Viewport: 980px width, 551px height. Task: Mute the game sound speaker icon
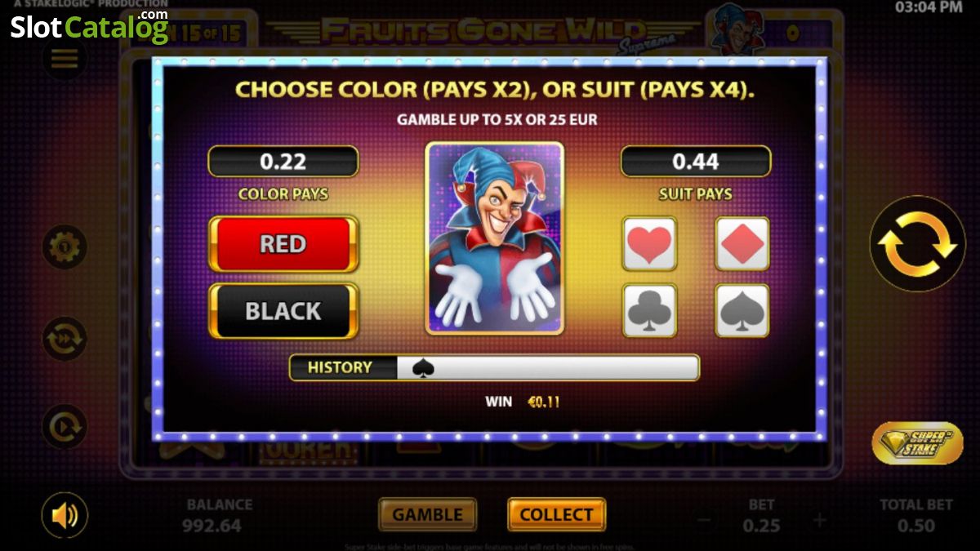[x=65, y=515]
